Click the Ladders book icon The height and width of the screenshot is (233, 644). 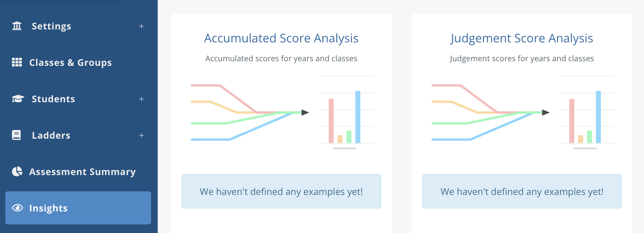[x=17, y=135]
